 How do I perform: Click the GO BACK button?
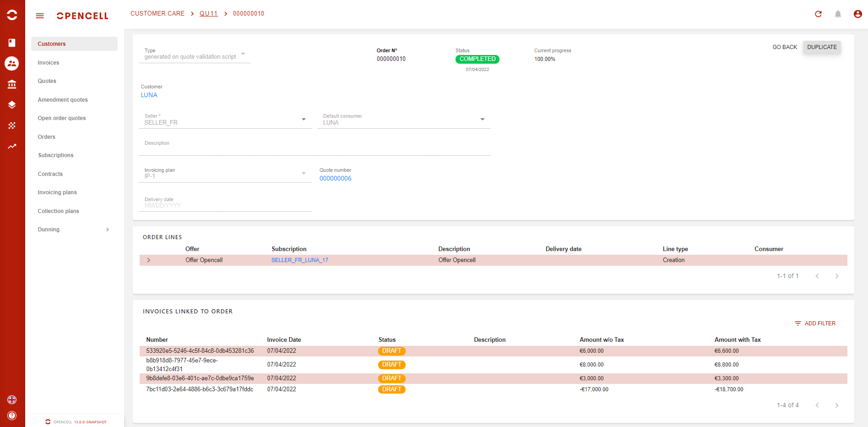pyautogui.click(x=785, y=47)
